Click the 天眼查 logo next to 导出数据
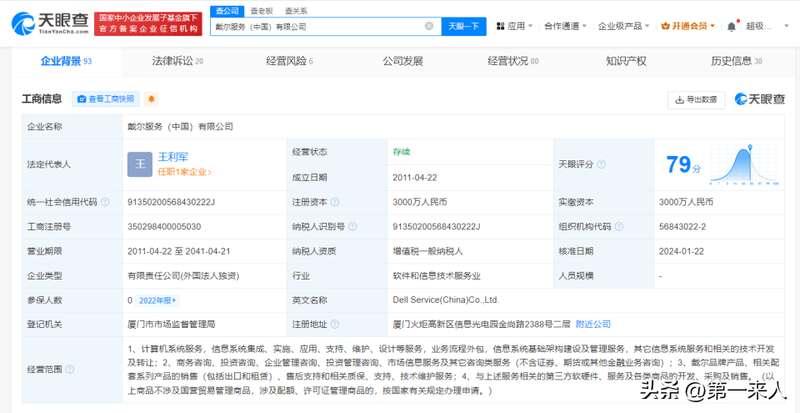The width and height of the screenshot is (800, 413). click(x=760, y=100)
